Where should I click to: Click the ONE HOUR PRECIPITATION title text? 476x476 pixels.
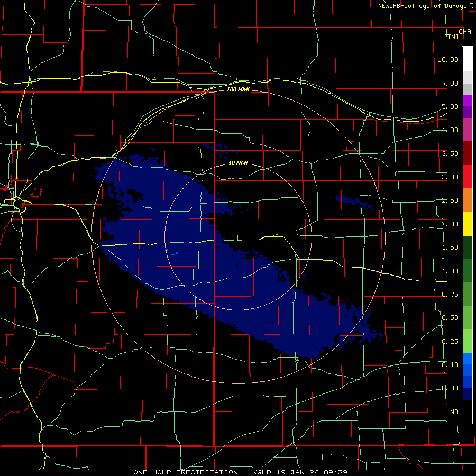coord(186,472)
